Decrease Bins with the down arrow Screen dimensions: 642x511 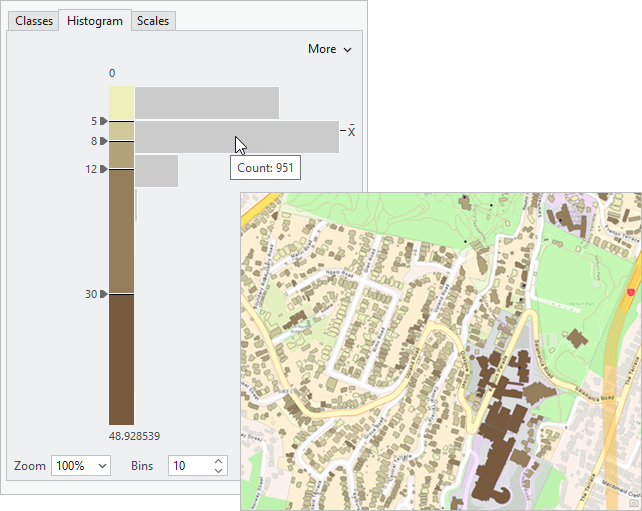tap(220, 471)
